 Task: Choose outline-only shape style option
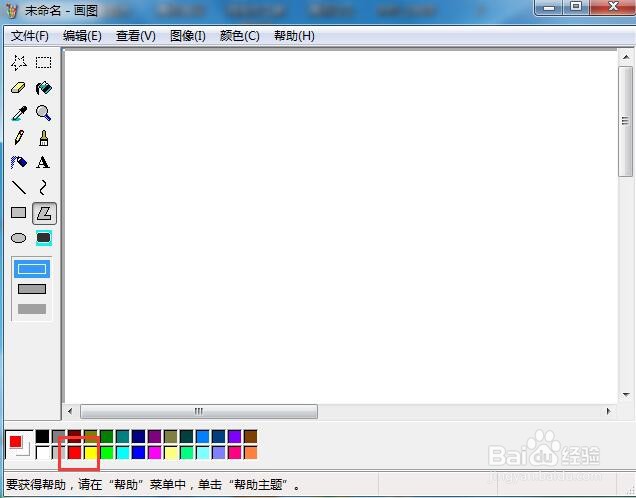tap(32, 269)
